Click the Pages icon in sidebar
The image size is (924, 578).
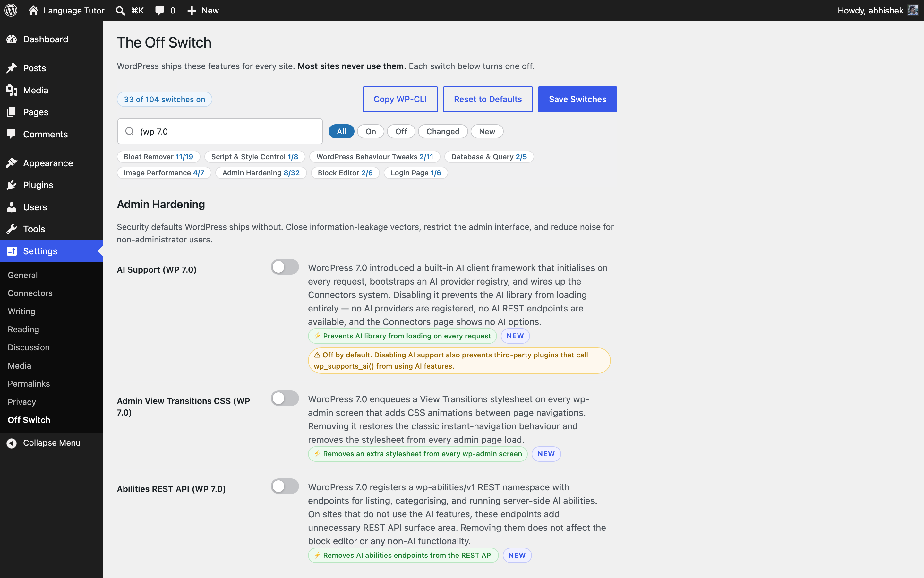(x=12, y=112)
